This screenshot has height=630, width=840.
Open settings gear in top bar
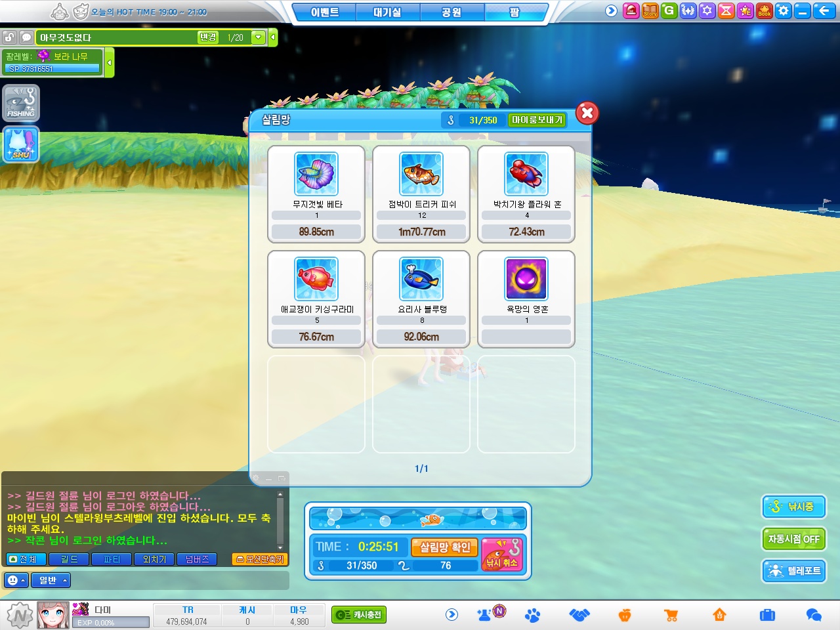783,10
